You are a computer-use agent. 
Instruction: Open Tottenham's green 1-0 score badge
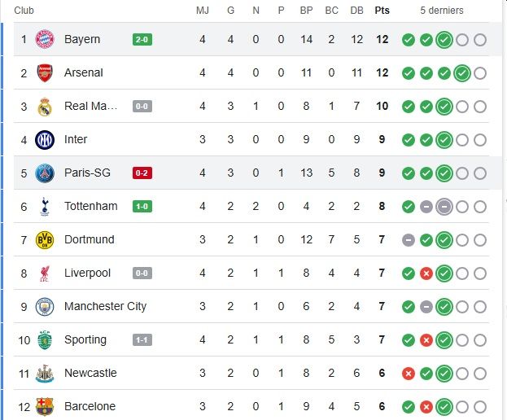pos(142,206)
